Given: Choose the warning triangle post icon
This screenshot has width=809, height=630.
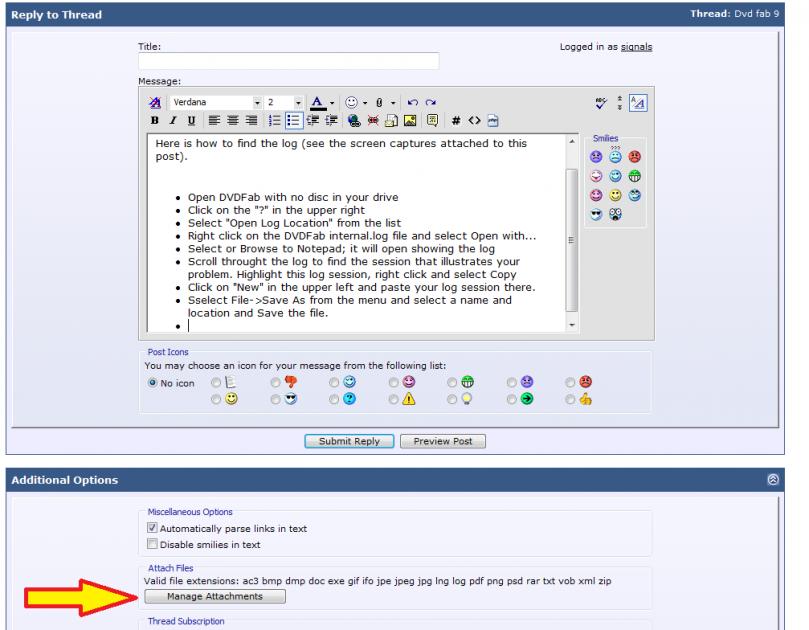Looking at the screenshot, I should point(394,399).
